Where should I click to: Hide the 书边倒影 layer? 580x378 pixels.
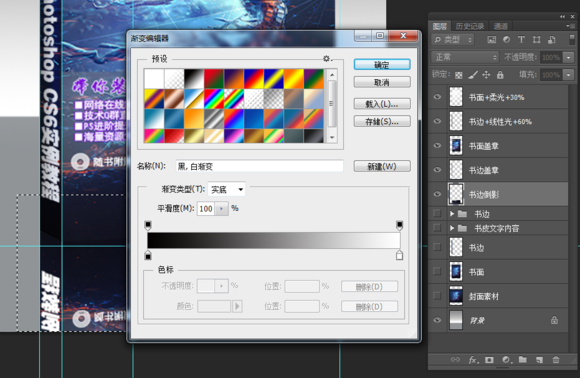pos(437,194)
